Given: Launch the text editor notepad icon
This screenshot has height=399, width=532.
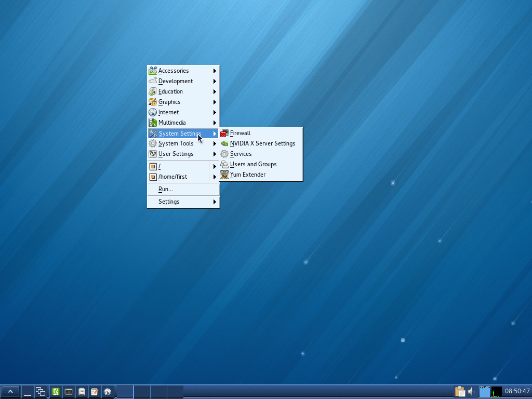Looking at the screenshot, I should click(x=95, y=392).
